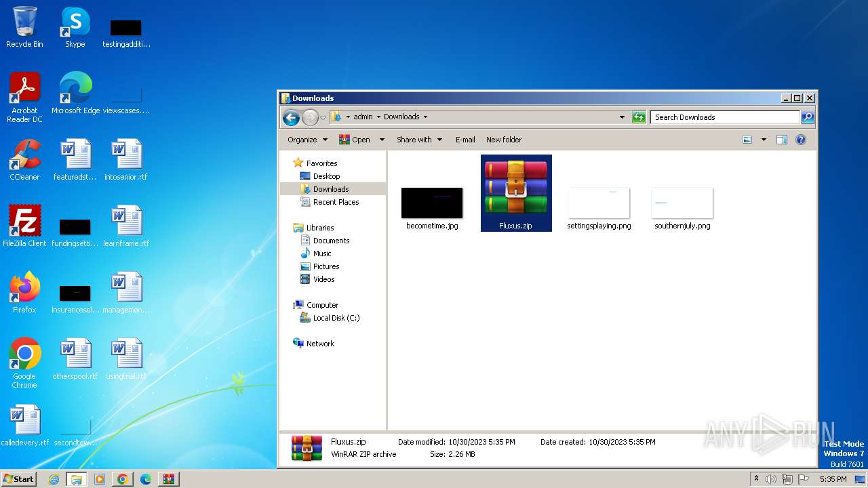Viewport: 868px width, 488px height.
Task: Open Explorer Help button
Action: [x=801, y=140]
